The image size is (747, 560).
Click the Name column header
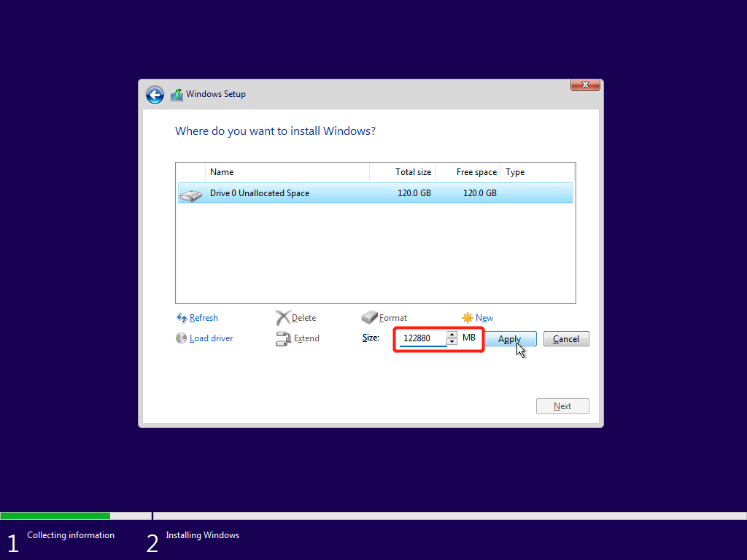click(x=287, y=172)
